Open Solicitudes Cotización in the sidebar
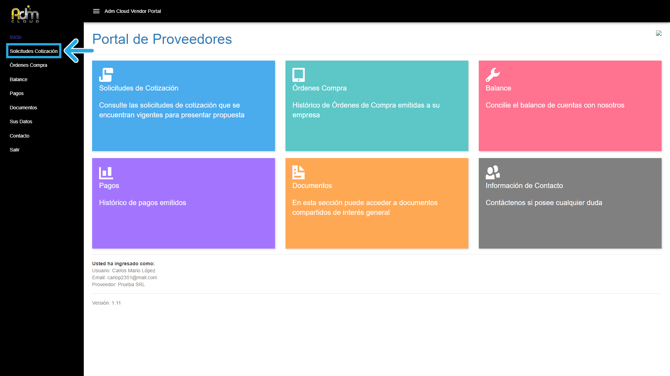This screenshot has width=670, height=376. [34, 51]
